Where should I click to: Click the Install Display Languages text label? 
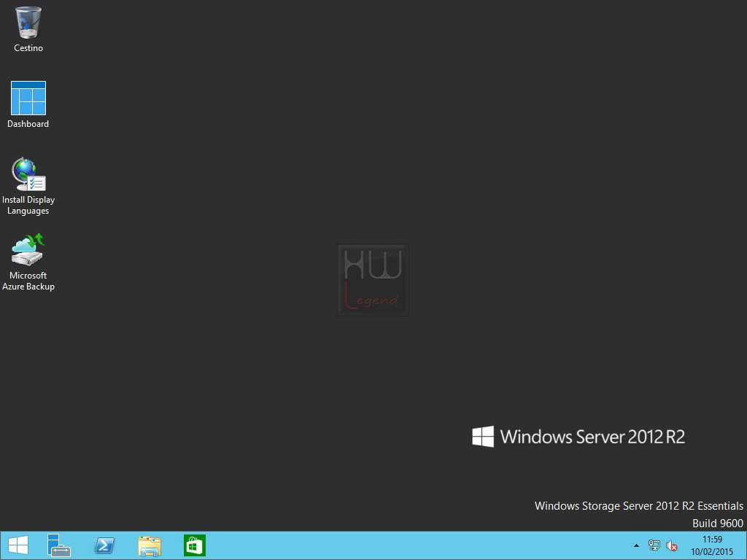point(28,205)
